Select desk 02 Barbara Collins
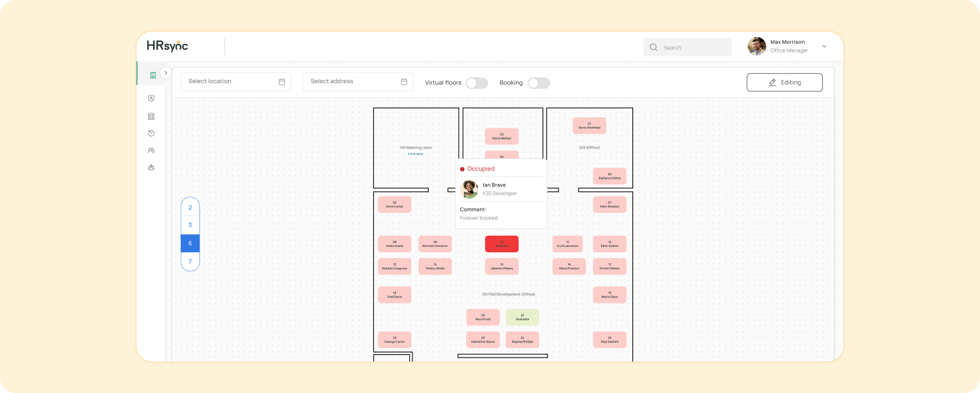980x393 pixels. coord(609,176)
